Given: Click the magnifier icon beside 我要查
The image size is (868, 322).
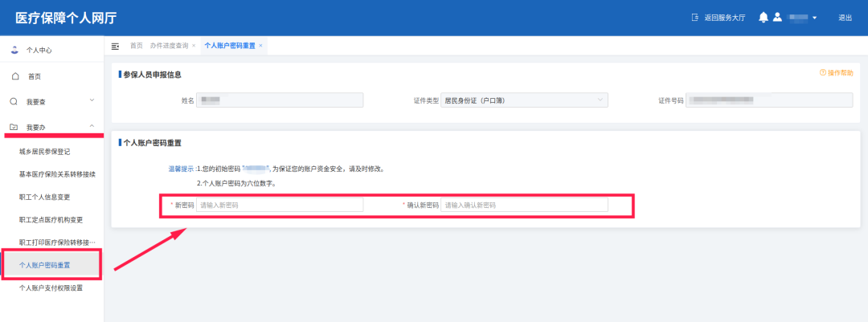Looking at the screenshot, I should pos(14,102).
